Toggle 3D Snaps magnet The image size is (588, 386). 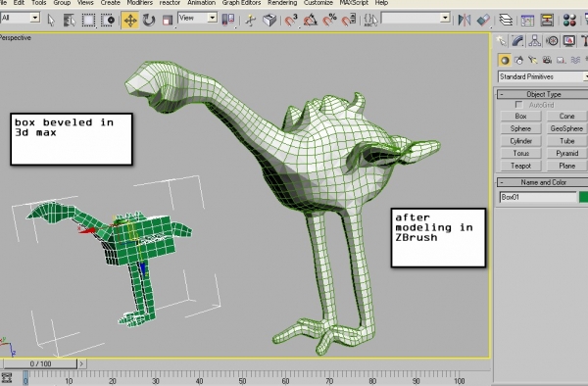pyautogui.click(x=291, y=20)
